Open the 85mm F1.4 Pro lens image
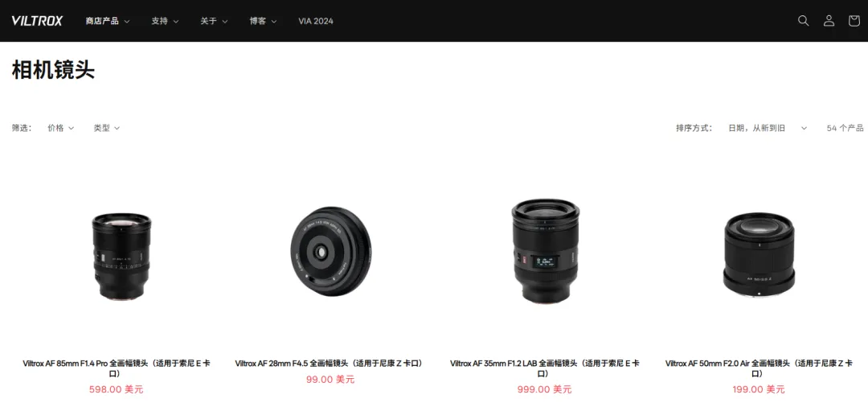 (121, 257)
